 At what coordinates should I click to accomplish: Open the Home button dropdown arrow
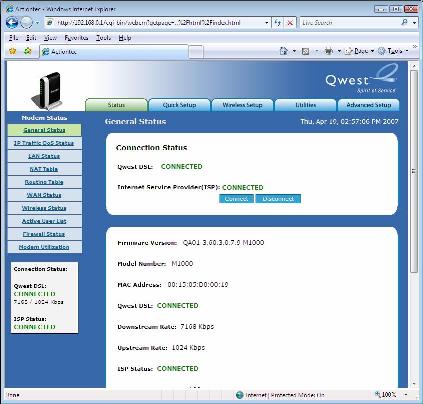(294, 51)
